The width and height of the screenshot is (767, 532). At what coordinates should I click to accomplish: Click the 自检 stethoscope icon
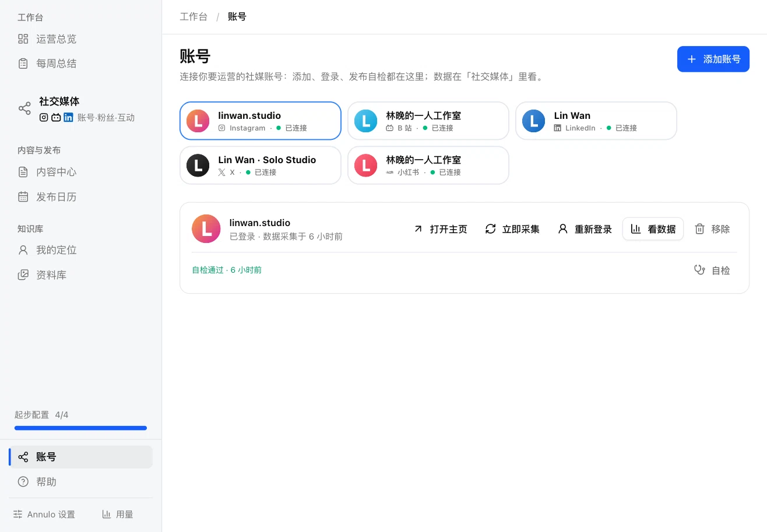pos(700,270)
